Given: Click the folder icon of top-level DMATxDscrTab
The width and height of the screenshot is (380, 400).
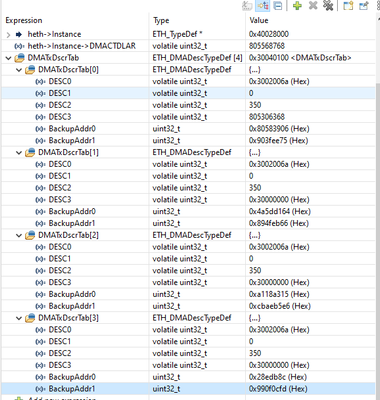Looking at the screenshot, I should 20,58.
